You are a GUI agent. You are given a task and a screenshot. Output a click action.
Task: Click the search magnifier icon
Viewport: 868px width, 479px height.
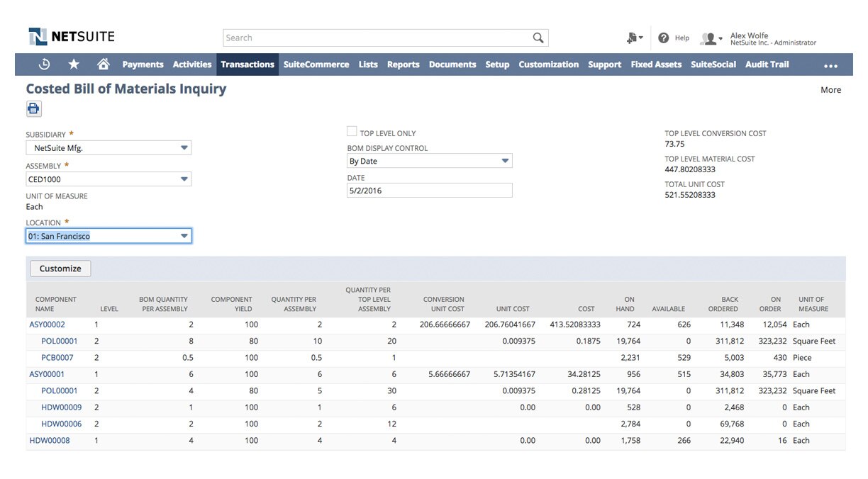pyautogui.click(x=538, y=38)
